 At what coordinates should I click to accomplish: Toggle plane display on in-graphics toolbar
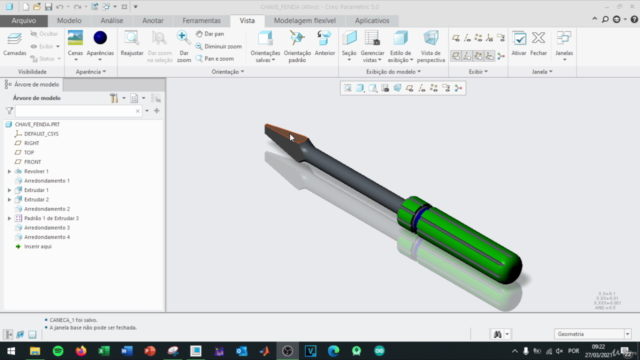[409, 88]
